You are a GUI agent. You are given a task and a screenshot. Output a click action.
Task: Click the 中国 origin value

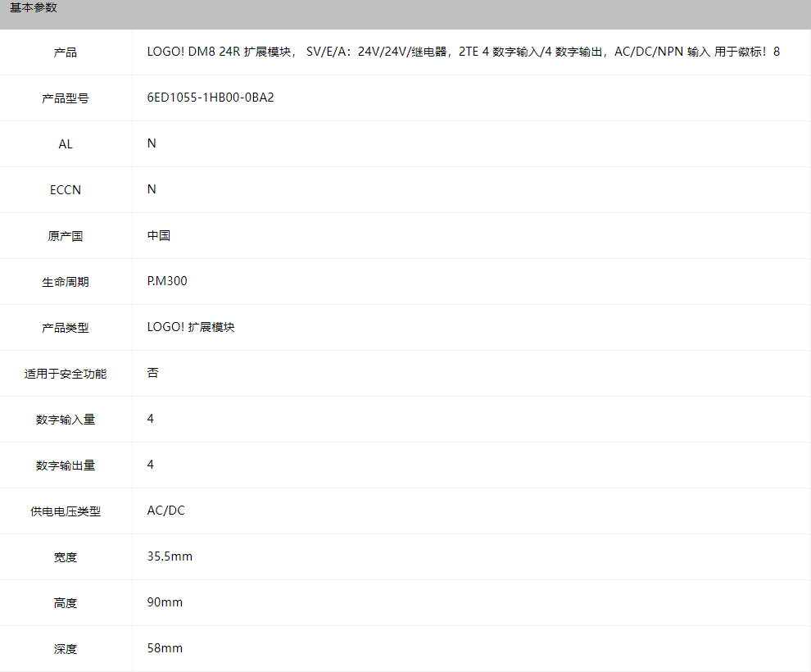click(159, 235)
